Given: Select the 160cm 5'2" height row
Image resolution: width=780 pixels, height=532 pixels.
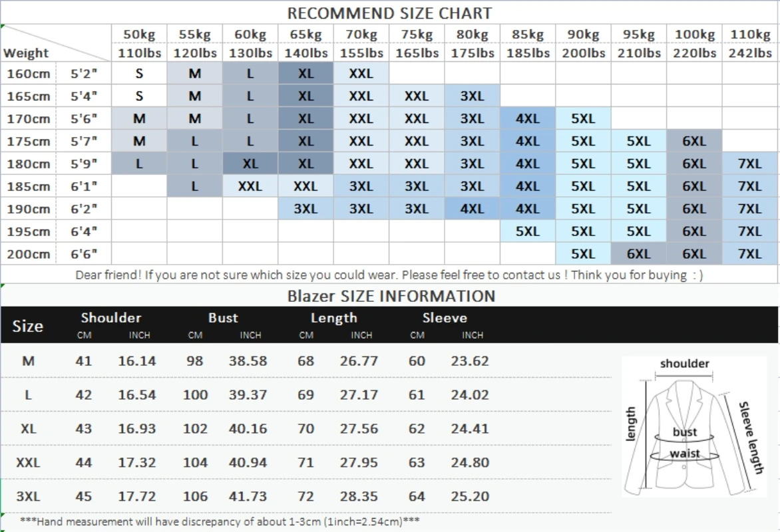Looking at the screenshot, I should click(x=389, y=74).
